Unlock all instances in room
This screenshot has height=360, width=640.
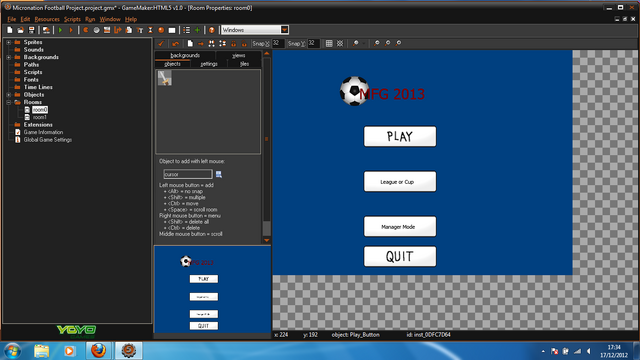(x=244, y=43)
